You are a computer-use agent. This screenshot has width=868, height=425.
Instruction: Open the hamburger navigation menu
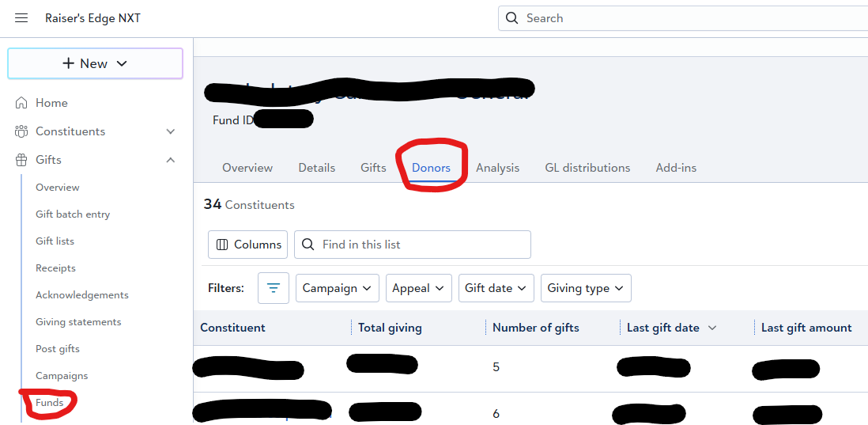pos(21,18)
